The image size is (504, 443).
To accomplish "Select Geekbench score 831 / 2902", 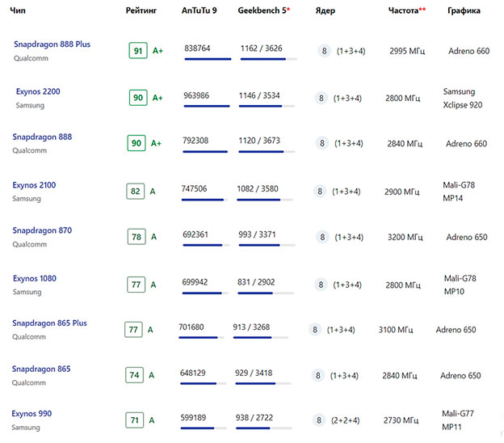I will tap(256, 282).
